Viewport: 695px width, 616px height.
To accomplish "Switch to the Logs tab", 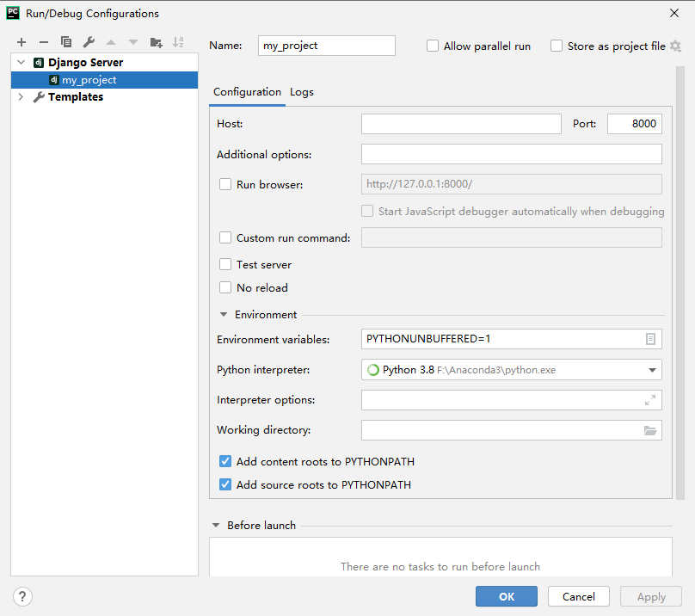I will [x=302, y=92].
